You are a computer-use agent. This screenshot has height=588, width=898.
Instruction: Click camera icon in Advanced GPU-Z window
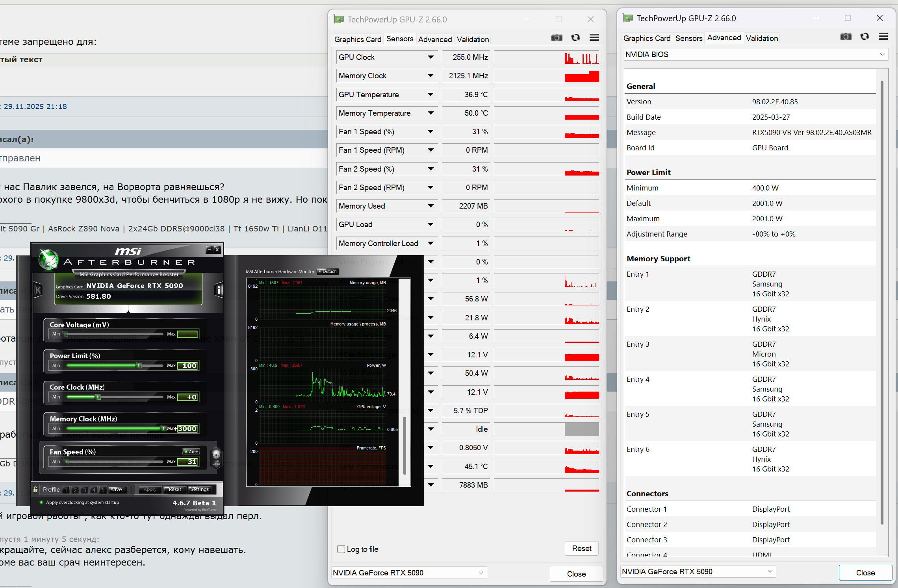(846, 37)
